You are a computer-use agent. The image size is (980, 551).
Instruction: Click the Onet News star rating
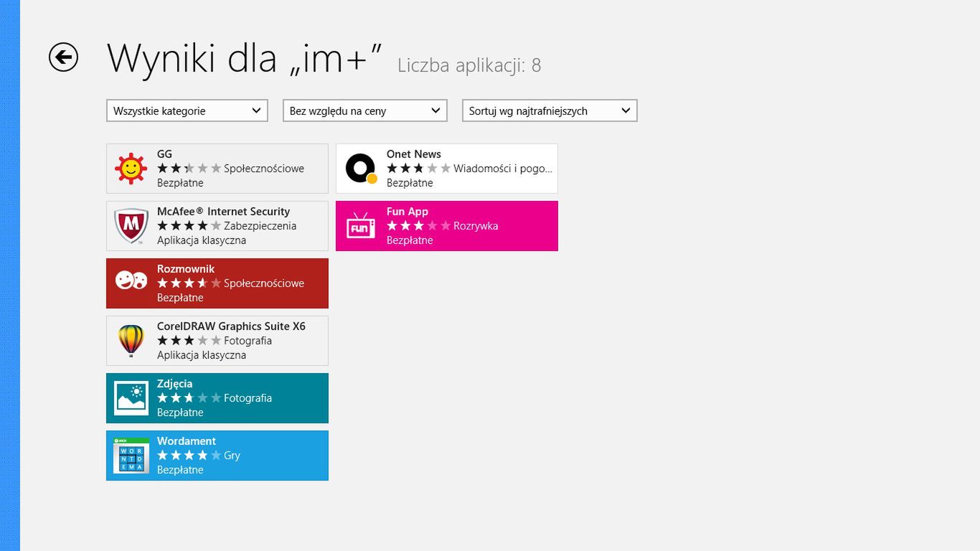click(419, 169)
